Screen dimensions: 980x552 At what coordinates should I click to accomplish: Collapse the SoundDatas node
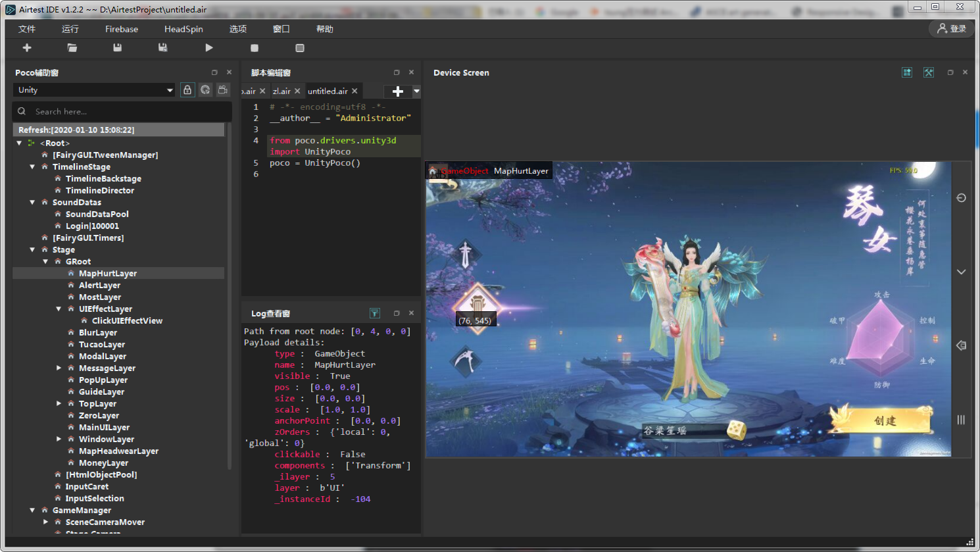(32, 202)
